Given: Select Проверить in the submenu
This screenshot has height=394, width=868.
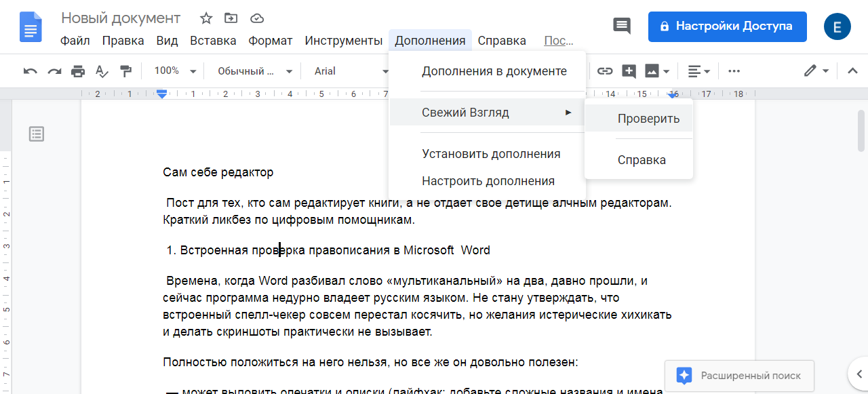Looking at the screenshot, I should [648, 119].
